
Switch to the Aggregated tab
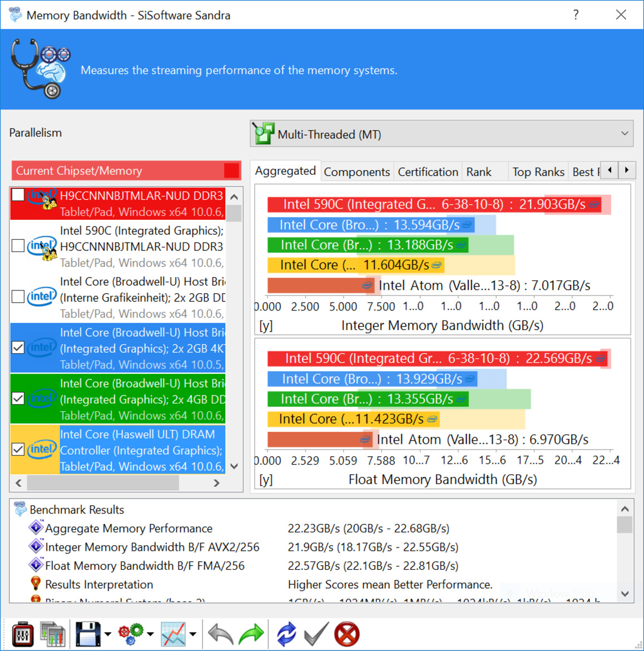[x=285, y=171]
